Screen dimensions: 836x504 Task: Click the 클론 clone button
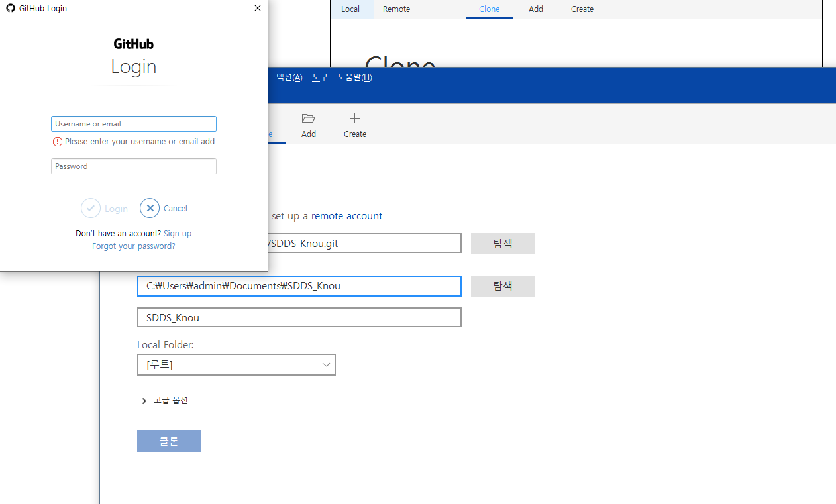click(169, 441)
